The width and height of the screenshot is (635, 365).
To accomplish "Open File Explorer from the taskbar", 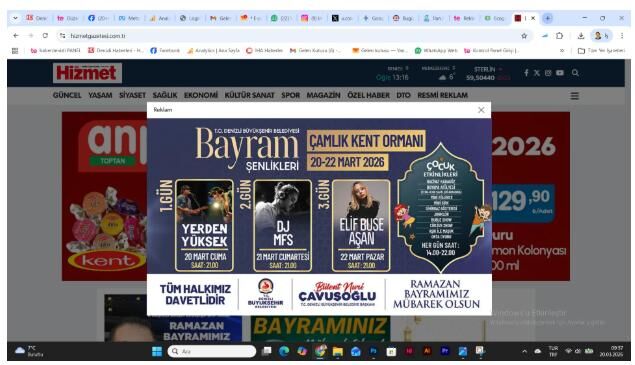I will [x=338, y=351].
